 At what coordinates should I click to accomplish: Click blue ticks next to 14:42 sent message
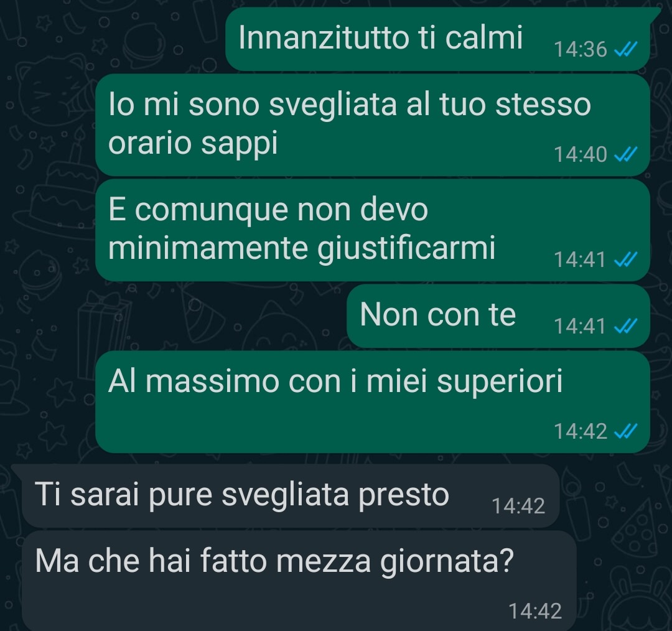click(626, 431)
